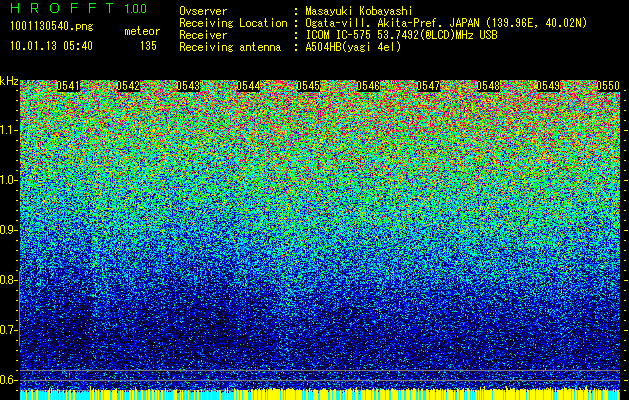Viewport: 629px width, 400px height.
Task: Click the kHz axis unit label
Action: (9, 81)
